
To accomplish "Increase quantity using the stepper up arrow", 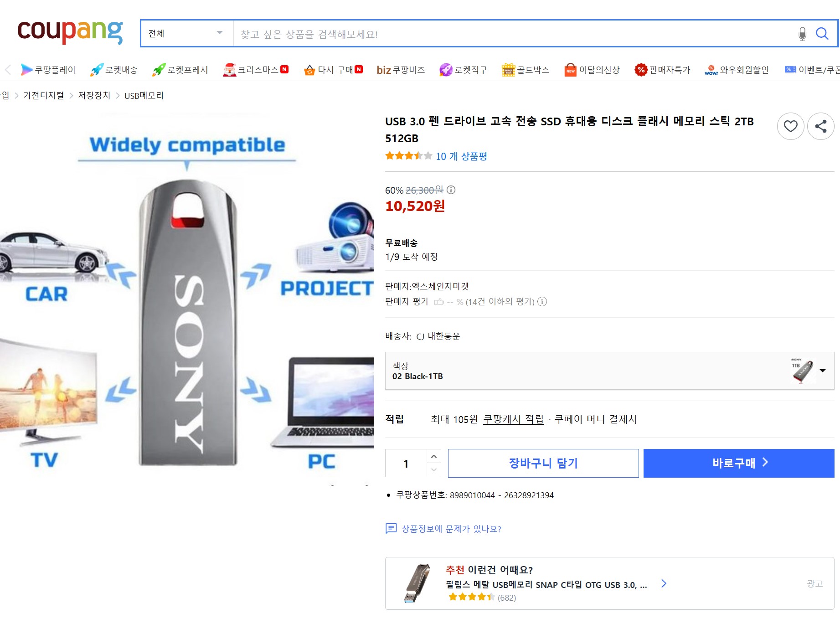I will click(433, 455).
